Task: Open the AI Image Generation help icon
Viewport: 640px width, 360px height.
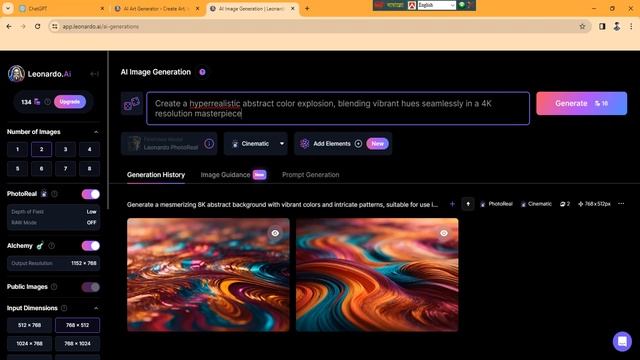Action: tap(202, 72)
